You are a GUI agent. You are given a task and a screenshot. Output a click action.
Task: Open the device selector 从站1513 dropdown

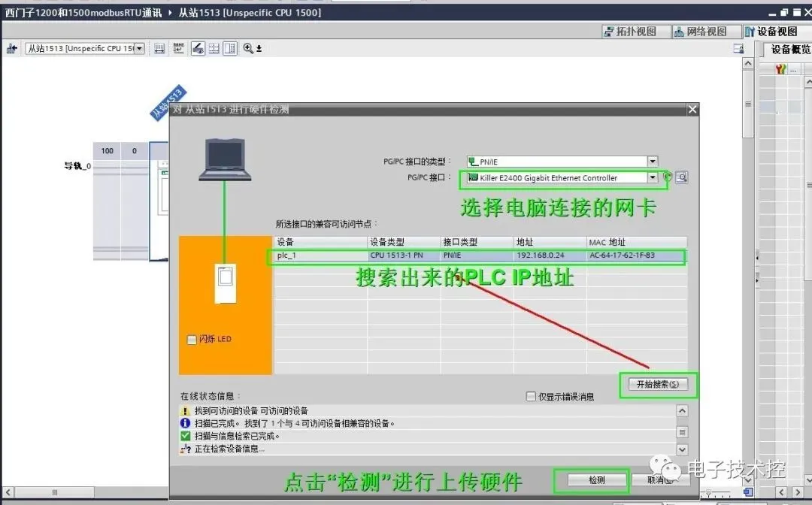139,49
